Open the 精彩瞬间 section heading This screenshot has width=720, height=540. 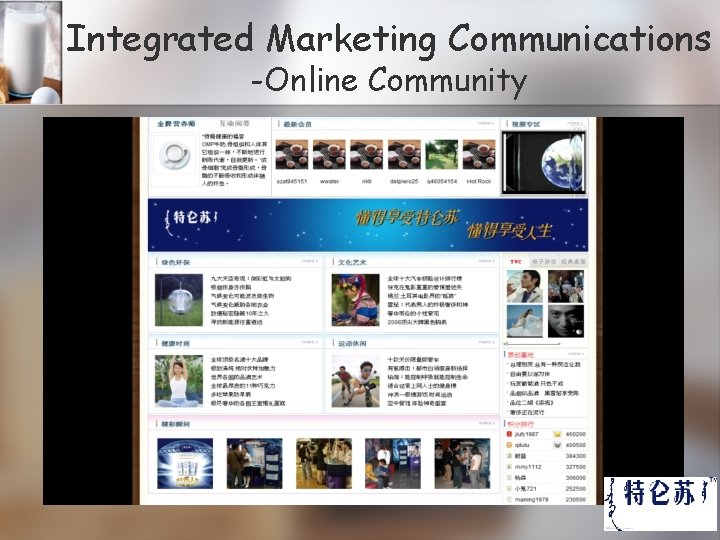175,424
